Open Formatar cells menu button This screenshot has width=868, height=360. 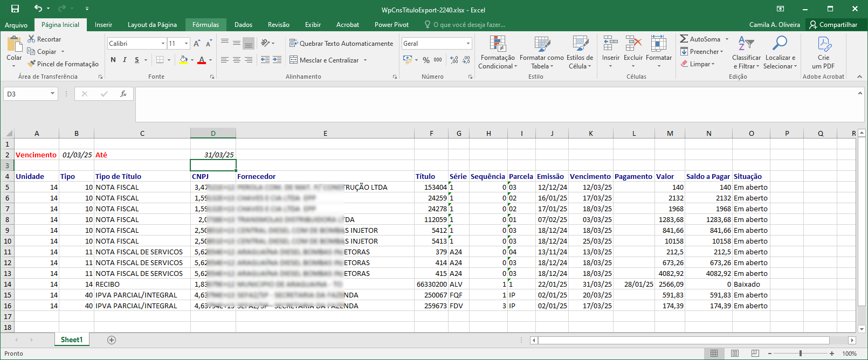tap(659, 52)
